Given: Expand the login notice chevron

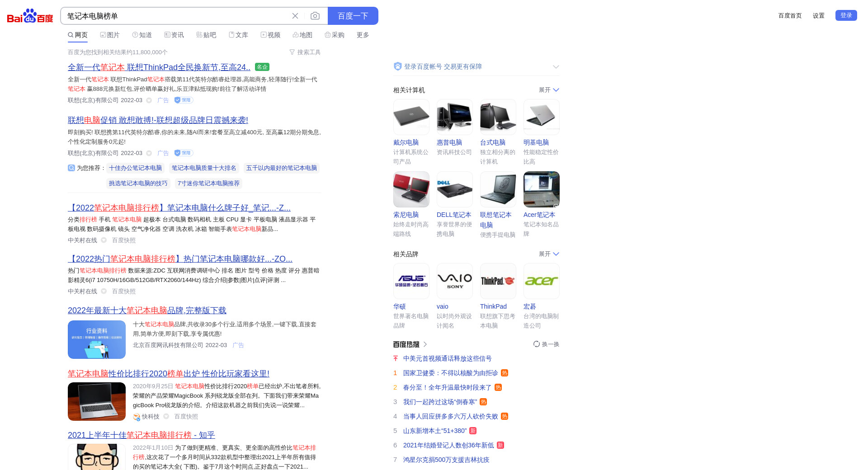Looking at the screenshot, I should pyautogui.click(x=556, y=67).
